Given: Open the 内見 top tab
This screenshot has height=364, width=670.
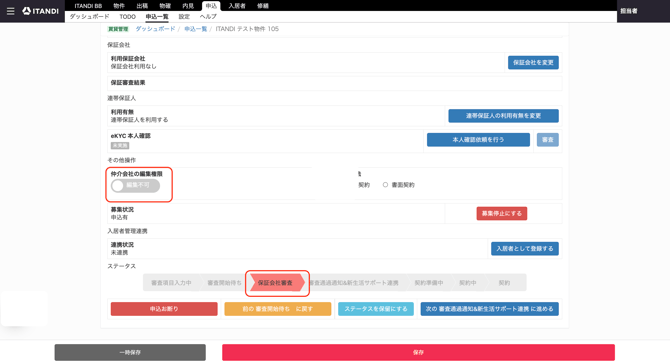Looking at the screenshot, I should pyautogui.click(x=188, y=6).
